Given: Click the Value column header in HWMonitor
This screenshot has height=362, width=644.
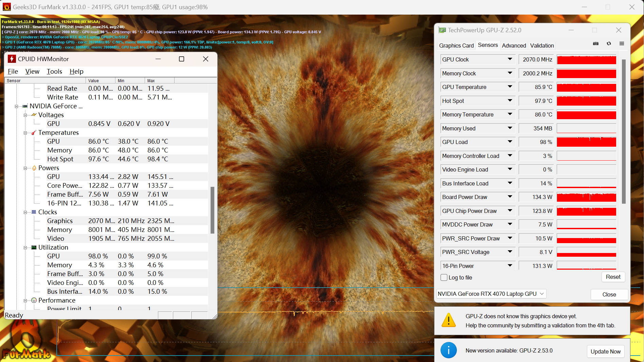Looking at the screenshot, I should (101, 80).
